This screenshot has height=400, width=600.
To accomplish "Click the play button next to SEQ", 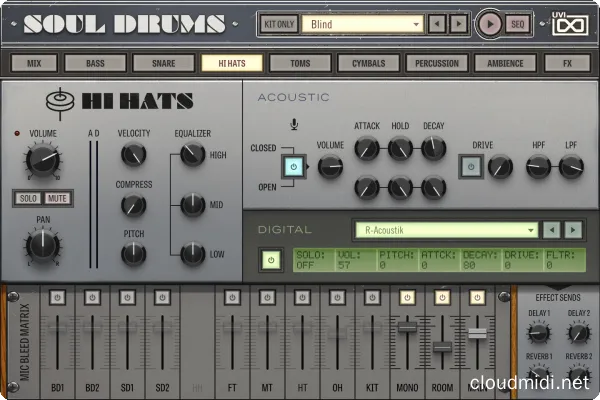I will pos(489,24).
